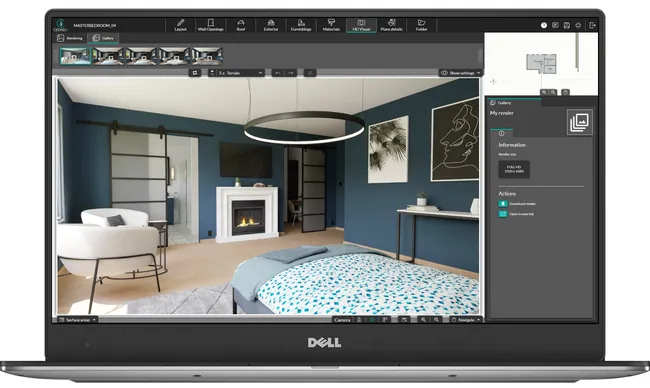
Task: Zoom in on the minimap
Action: pyautogui.click(x=553, y=92)
